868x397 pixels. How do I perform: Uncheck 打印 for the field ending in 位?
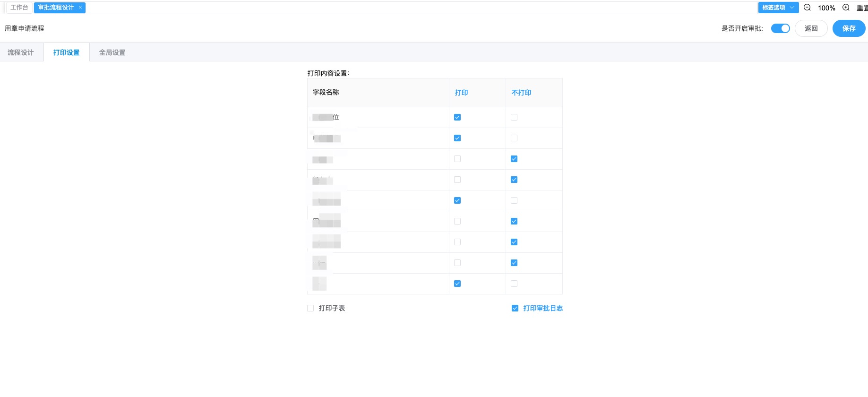pyautogui.click(x=457, y=117)
